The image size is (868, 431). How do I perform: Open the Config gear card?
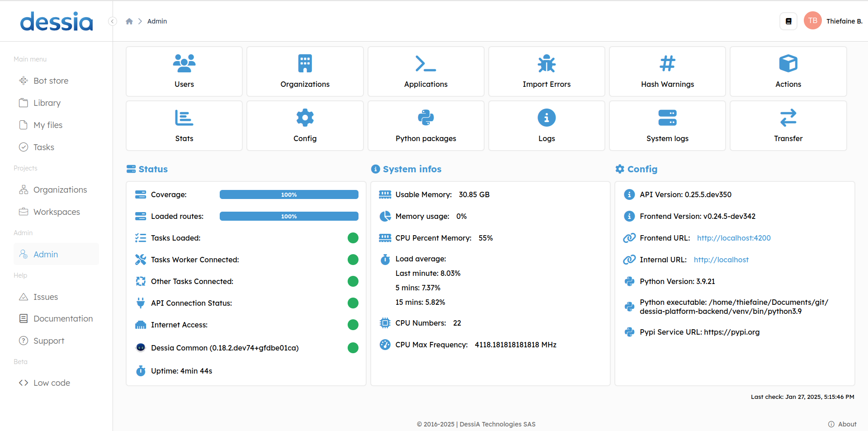(305, 126)
